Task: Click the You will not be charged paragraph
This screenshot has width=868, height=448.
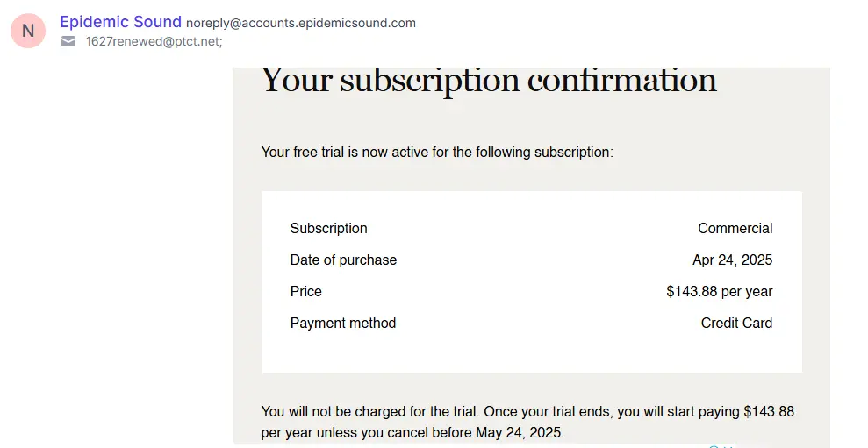Action: click(527, 422)
